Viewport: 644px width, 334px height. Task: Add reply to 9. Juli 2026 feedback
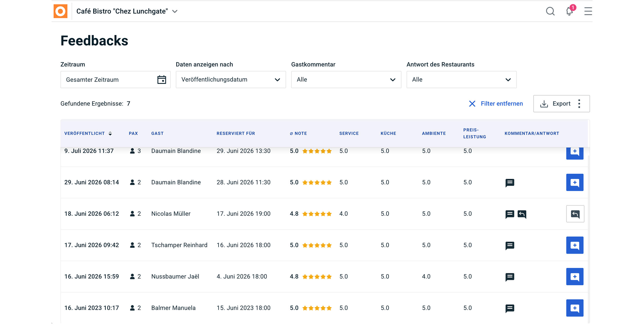click(575, 153)
